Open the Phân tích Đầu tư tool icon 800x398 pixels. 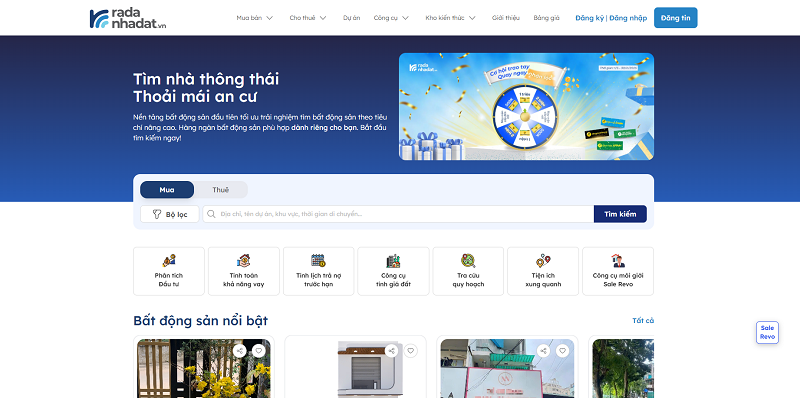[169, 271]
